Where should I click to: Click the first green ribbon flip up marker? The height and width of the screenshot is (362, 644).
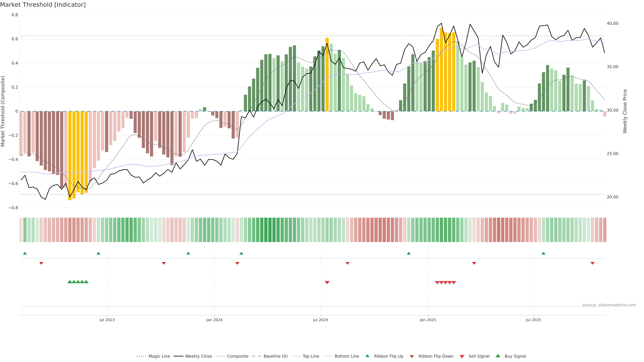pyautogui.click(x=25, y=253)
